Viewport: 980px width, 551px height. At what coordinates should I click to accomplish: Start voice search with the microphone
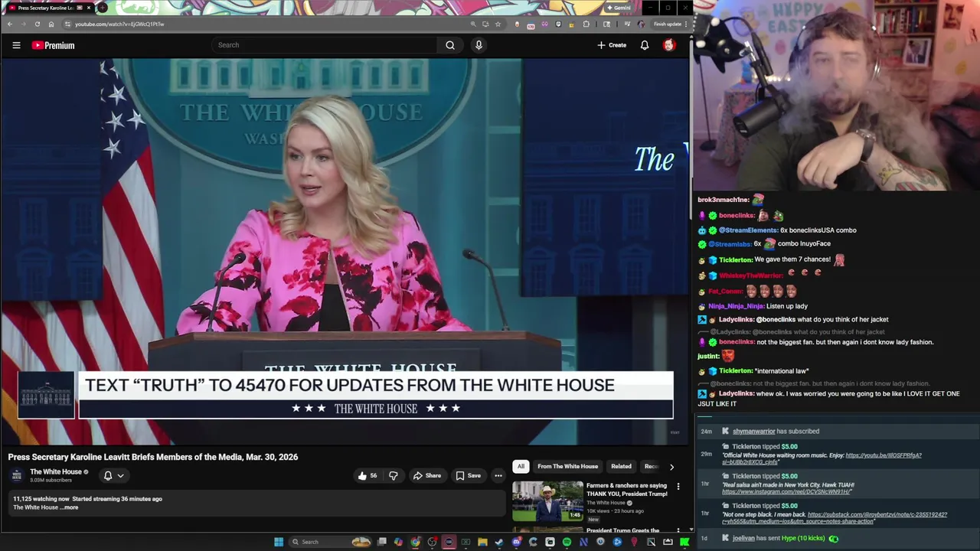(x=479, y=45)
